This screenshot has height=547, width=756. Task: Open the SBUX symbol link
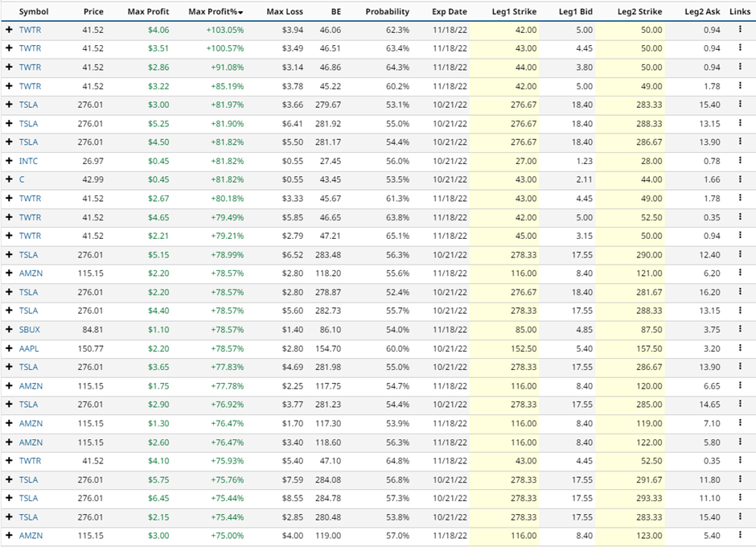(x=30, y=330)
